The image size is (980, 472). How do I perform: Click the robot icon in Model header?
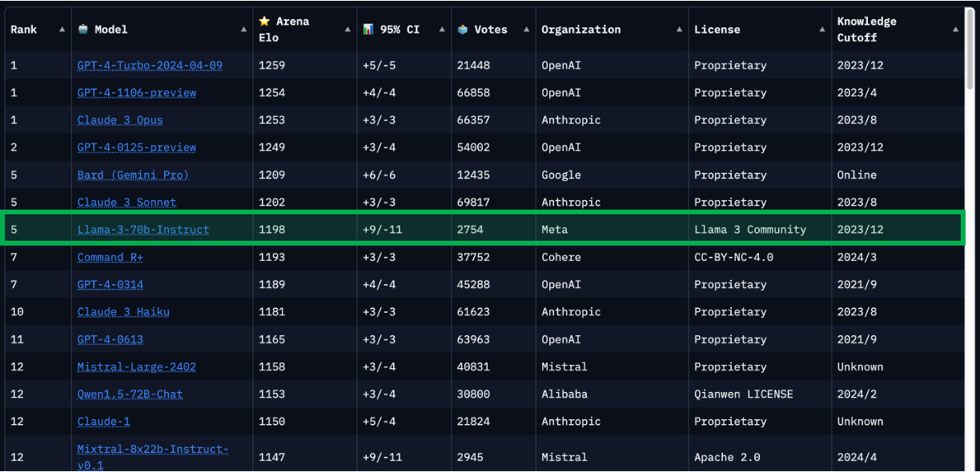click(x=83, y=30)
